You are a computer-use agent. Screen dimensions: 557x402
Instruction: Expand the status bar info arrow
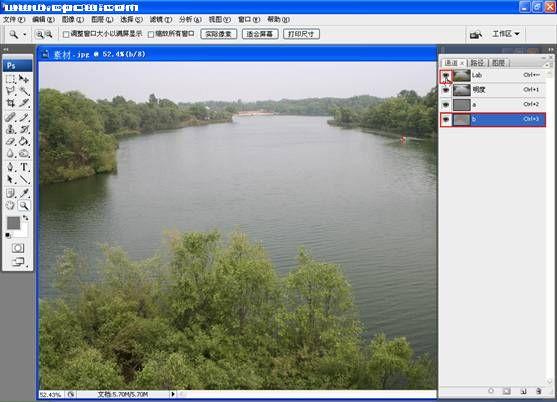[x=173, y=394]
